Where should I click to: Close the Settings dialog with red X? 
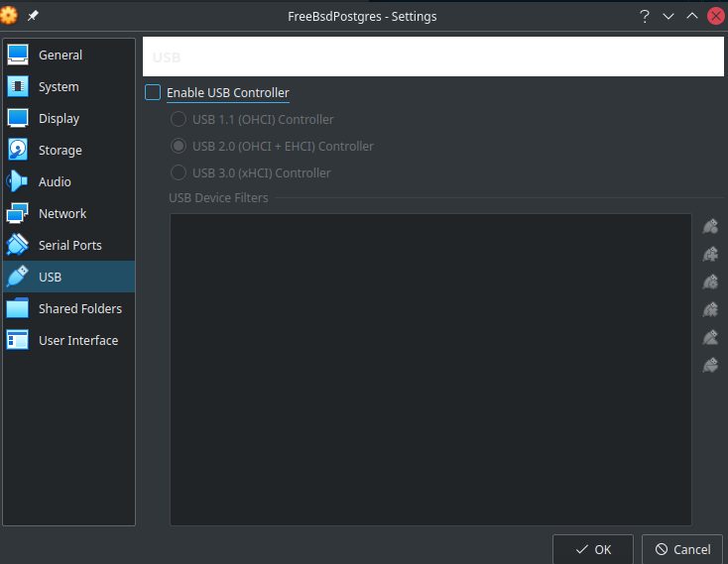pos(716,16)
